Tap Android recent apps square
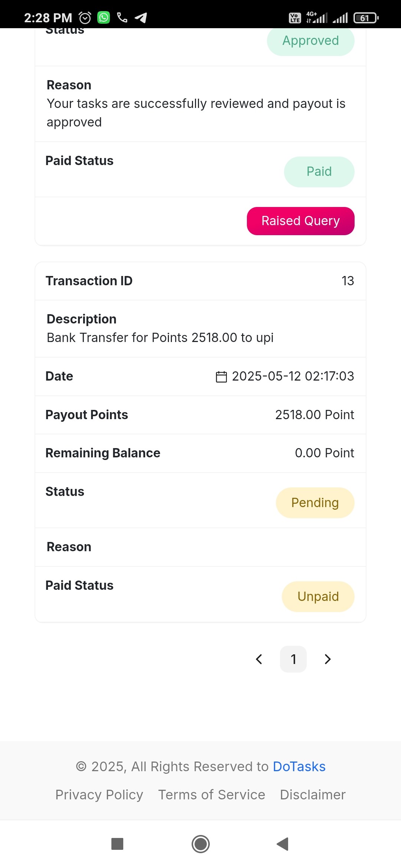This screenshot has width=401, height=868. coord(117,844)
